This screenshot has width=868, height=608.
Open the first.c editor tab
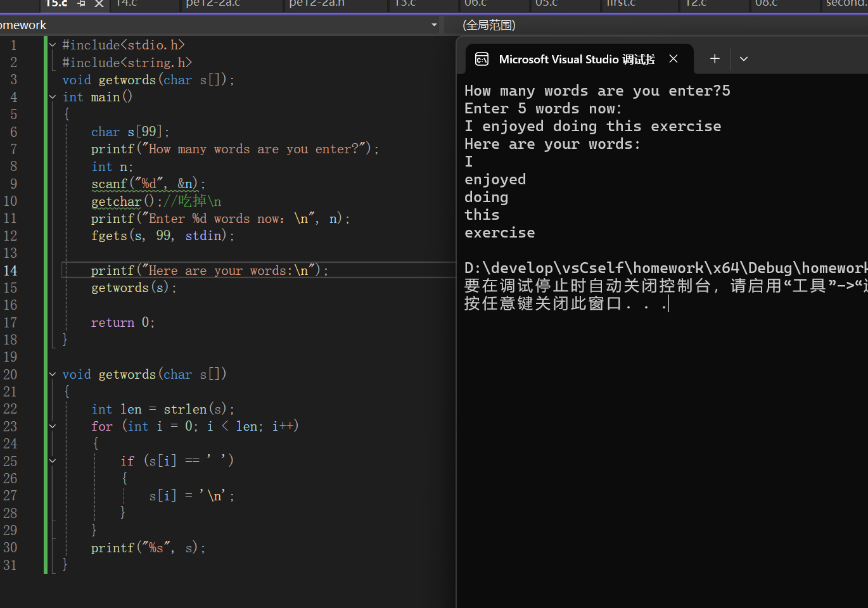click(621, 4)
